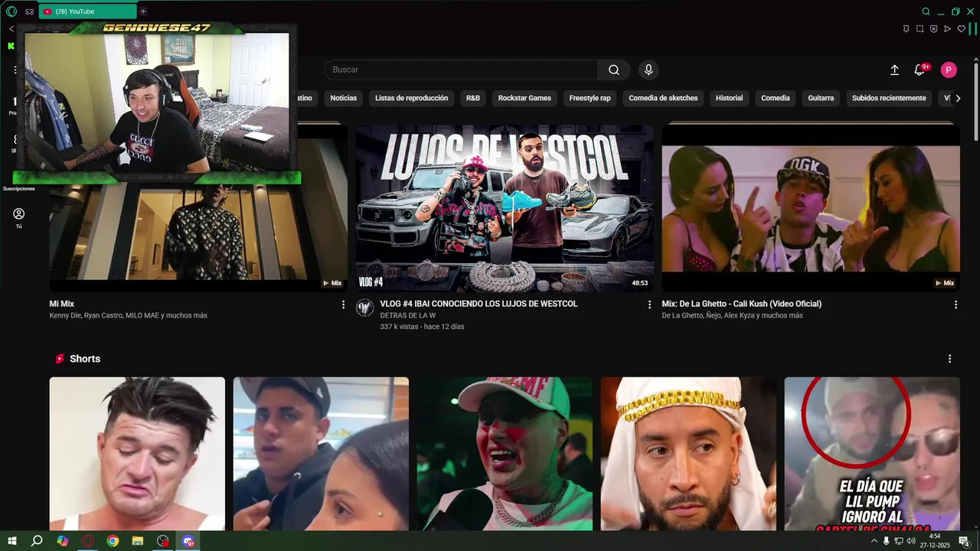Open the Short with man in dark cap and woman

tap(321, 453)
